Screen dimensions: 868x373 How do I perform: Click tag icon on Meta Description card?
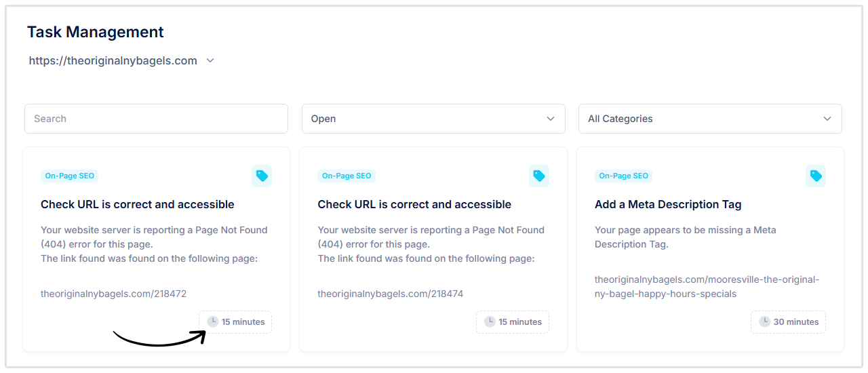[x=816, y=176]
